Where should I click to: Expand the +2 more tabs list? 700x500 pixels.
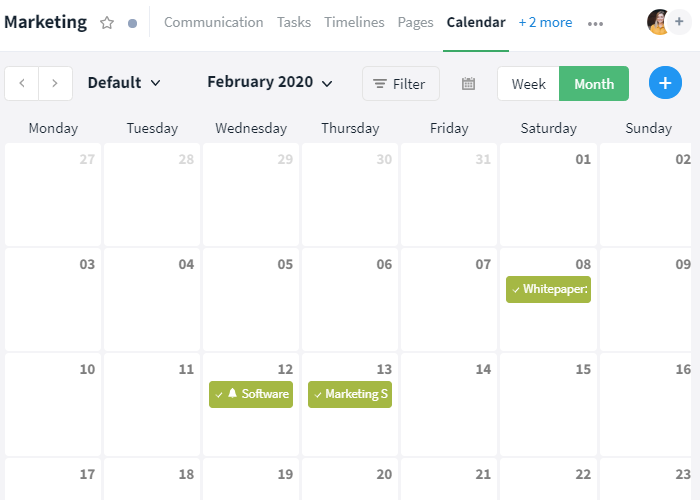pos(545,22)
